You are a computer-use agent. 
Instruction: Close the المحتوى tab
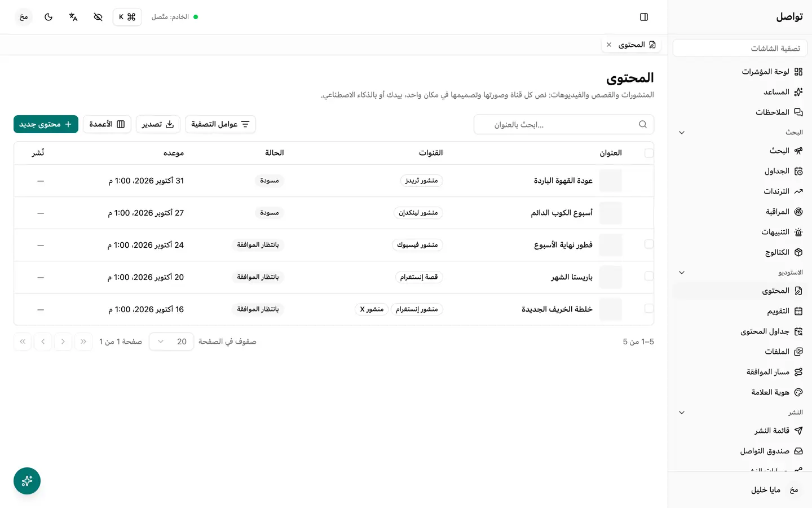[x=609, y=45]
